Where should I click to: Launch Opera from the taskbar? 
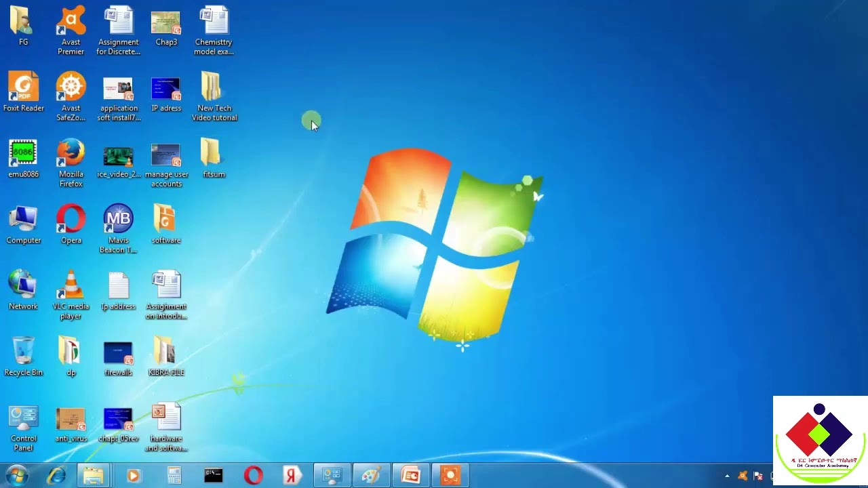[x=253, y=476]
